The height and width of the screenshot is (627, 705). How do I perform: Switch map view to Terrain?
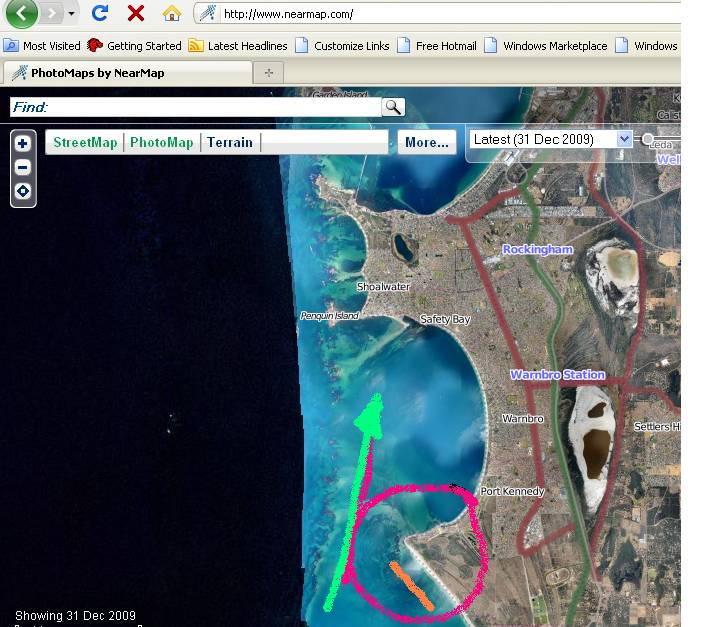click(x=230, y=143)
